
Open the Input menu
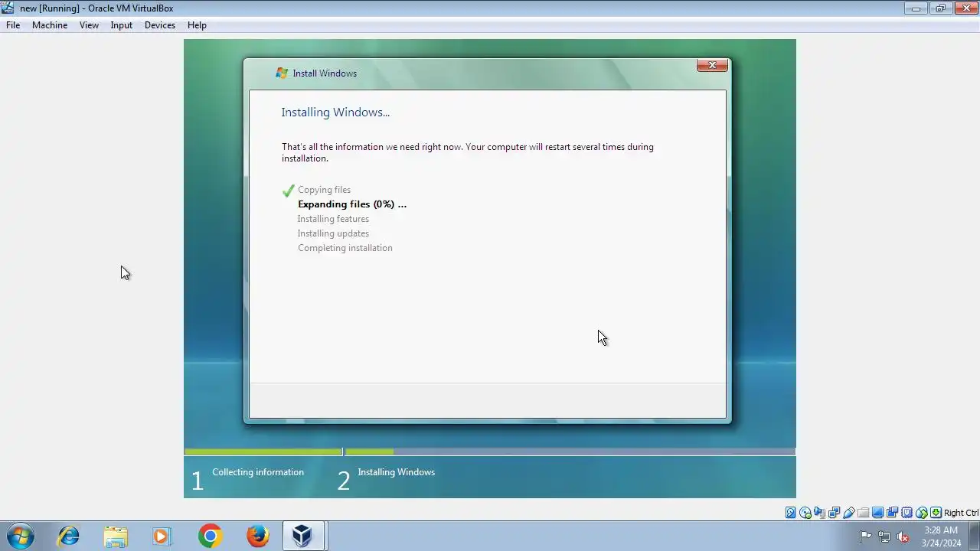click(x=121, y=25)
